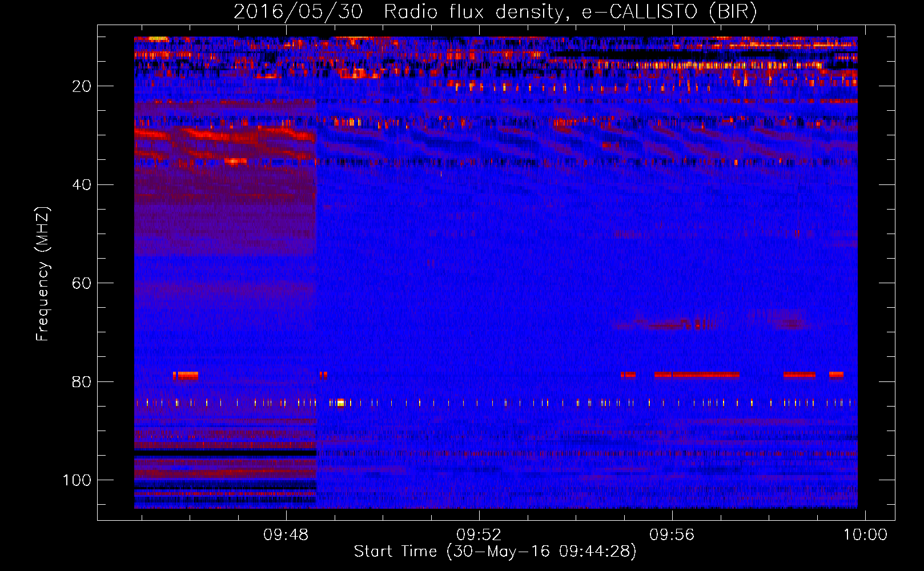Click the "09:48" time tick label
This screenshot has height=571, width=924.
click(286, 535)
